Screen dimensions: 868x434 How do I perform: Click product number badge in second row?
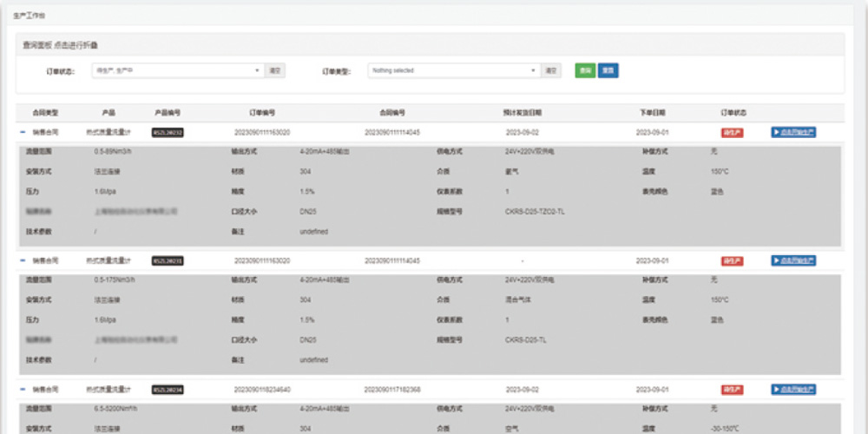click(x=168, y=260)
